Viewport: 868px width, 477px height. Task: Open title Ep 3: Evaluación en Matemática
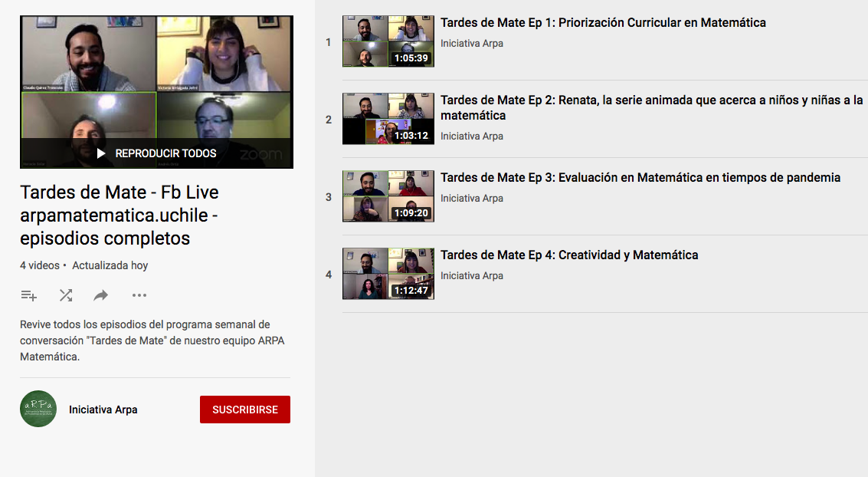tap(640, 178)
